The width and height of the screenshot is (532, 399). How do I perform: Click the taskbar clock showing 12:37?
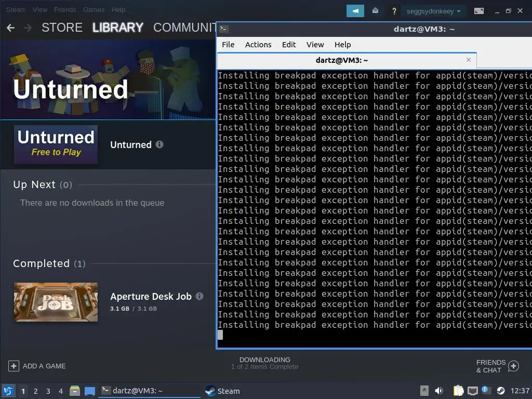(520, 391)
